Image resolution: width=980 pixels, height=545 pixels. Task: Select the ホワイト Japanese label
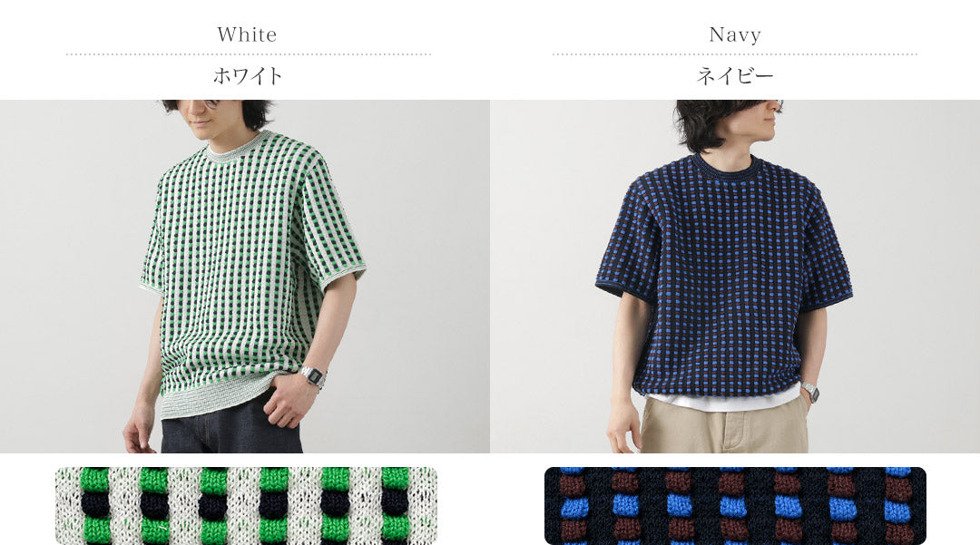pyautogui.click(x=248, y=76)
